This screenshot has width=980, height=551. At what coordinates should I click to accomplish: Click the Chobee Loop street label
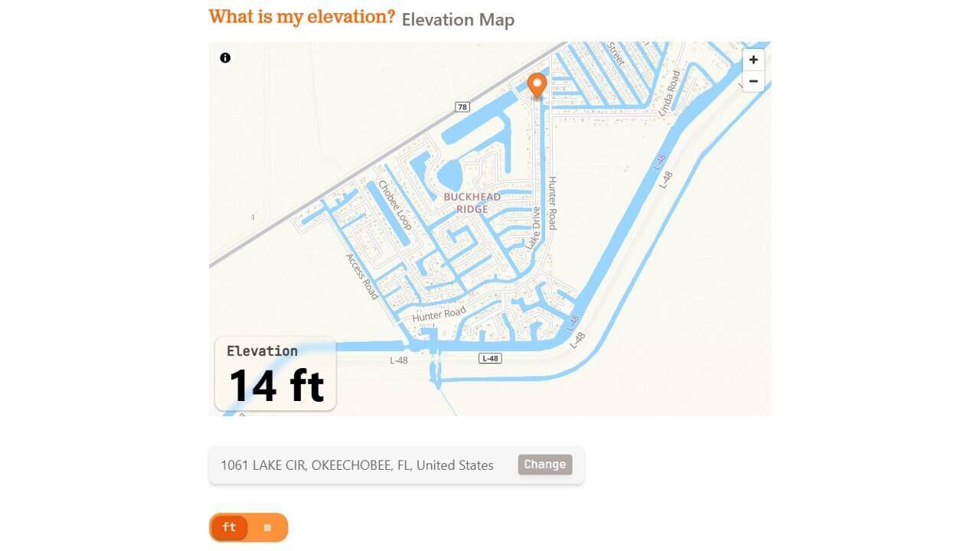tap(394, 205)
